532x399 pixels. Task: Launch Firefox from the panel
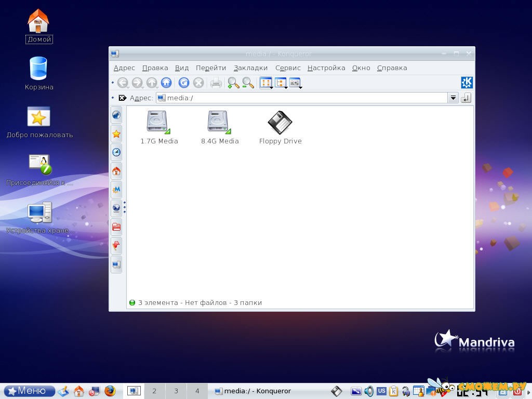click(x=110, y=391)
